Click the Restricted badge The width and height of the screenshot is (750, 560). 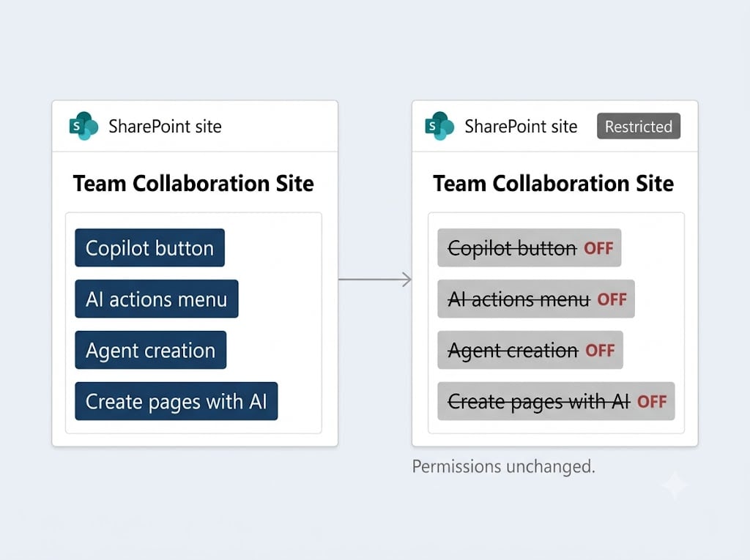[x=639, y=126]
